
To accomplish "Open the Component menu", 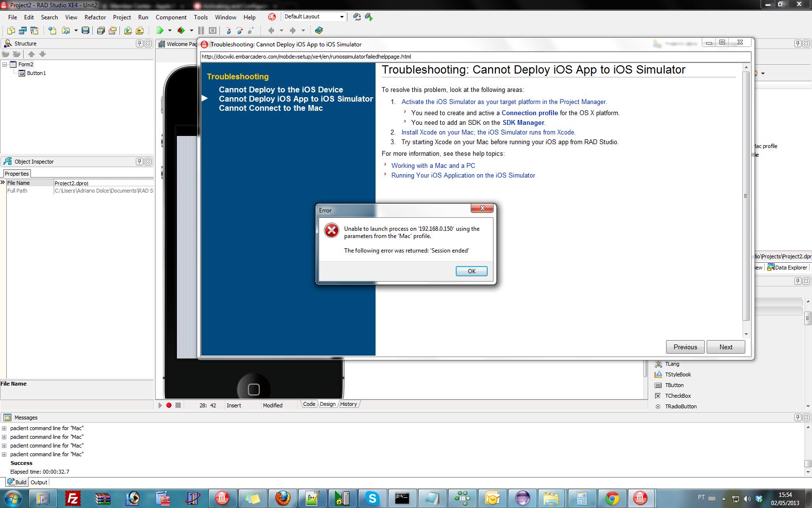I will (171, 17).
